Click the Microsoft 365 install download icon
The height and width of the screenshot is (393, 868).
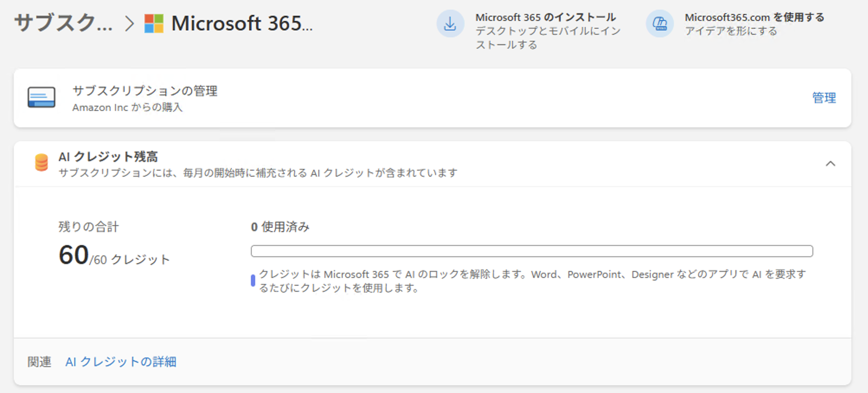[450, 24]
